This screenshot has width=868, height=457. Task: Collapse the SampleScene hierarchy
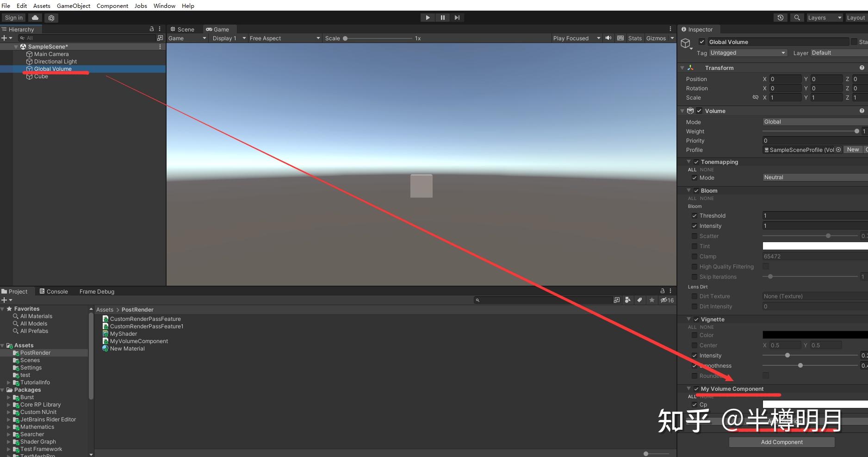point(16,46)
